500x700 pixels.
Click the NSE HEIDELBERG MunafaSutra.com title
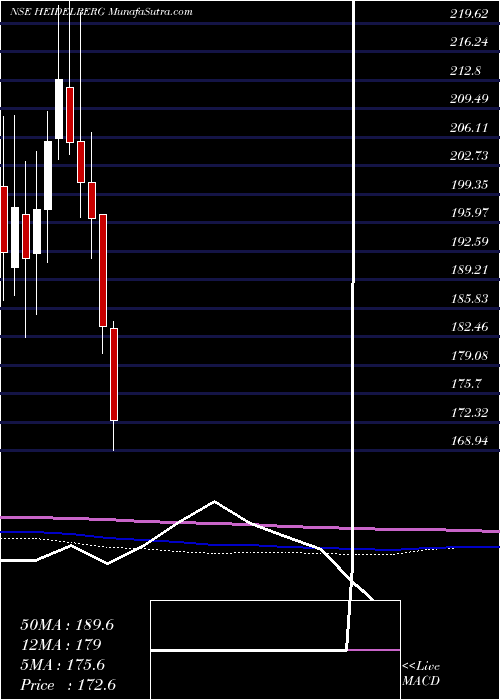101,12
